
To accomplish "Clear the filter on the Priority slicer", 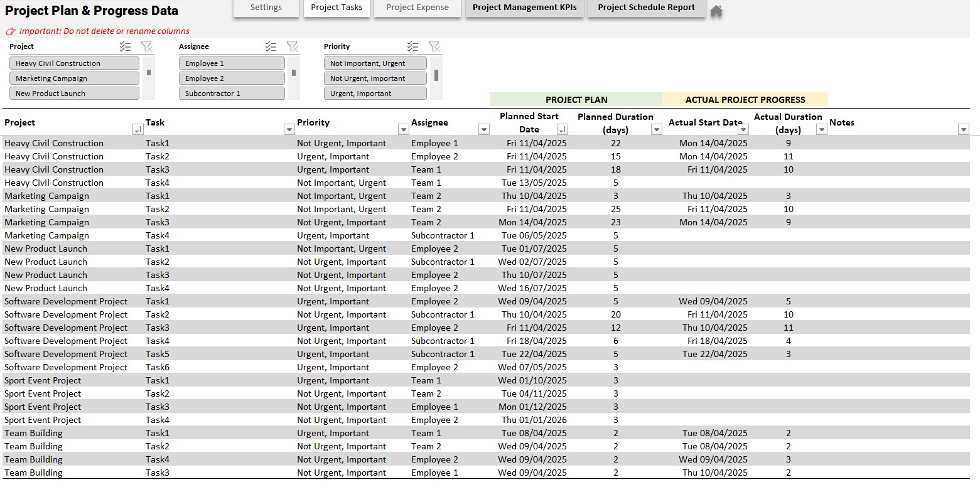I will coord(434,46).
